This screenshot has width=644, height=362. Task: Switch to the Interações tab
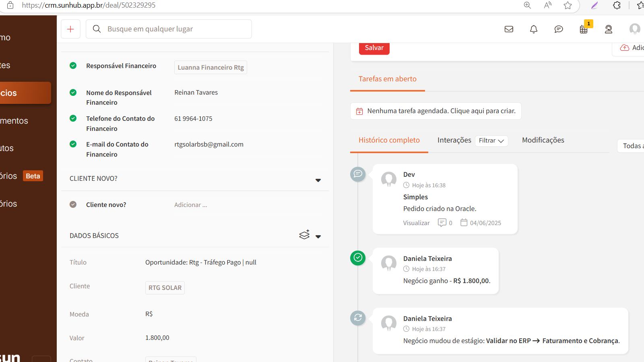click(454, 140)
